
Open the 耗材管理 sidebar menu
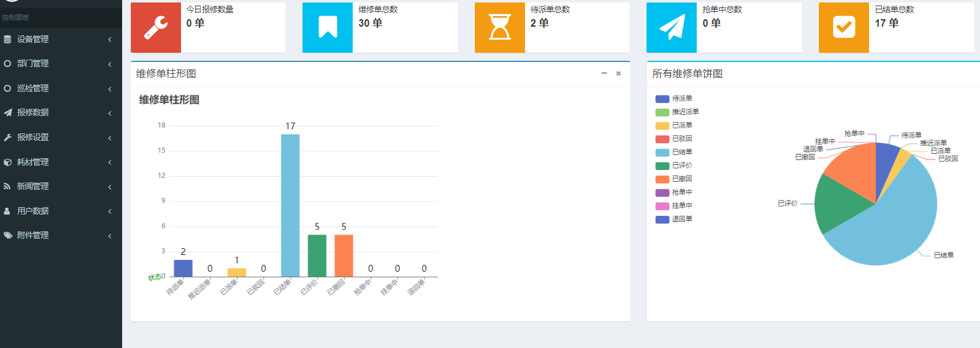tap(61, 162)
